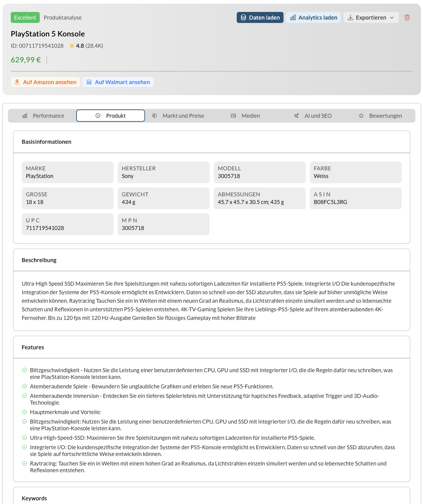Image resolution: width=423 pixels, height=504 pixels.
Task: Click the download icon in Exportieren
Action: click(351, 17)
